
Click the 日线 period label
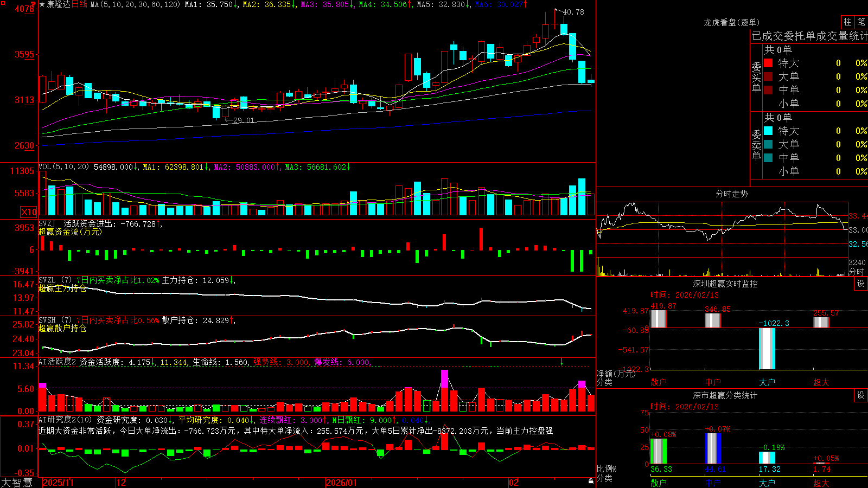[79, 4]
